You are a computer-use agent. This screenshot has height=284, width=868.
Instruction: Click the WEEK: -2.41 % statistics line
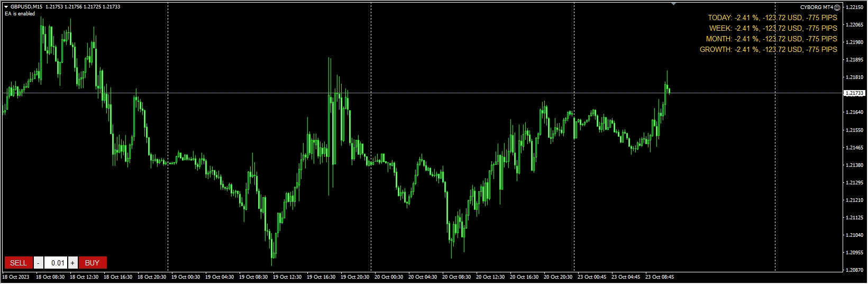(773, 28)
